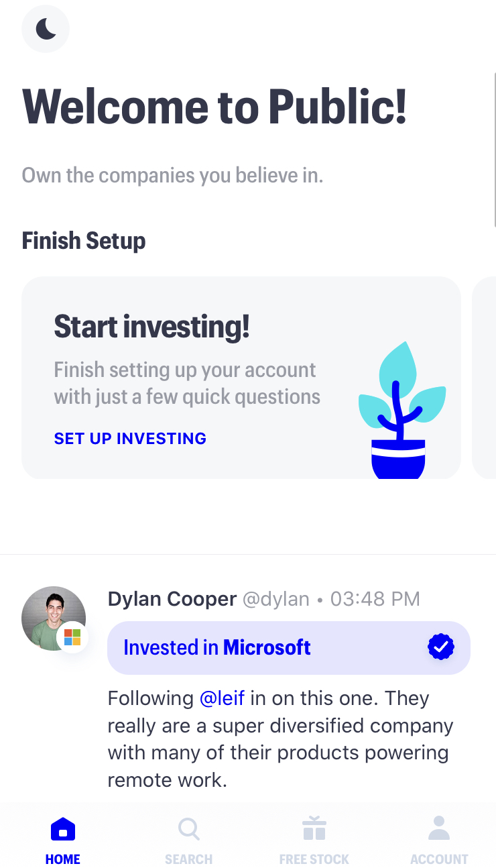The width and height of the screenshot is (496, 868).
Task: Open Dylan's post text about remote work
Action: coord(280,739)
